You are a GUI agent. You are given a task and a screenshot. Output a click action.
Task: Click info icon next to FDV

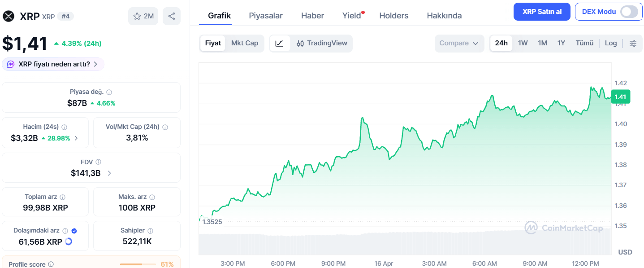(99, 162)
